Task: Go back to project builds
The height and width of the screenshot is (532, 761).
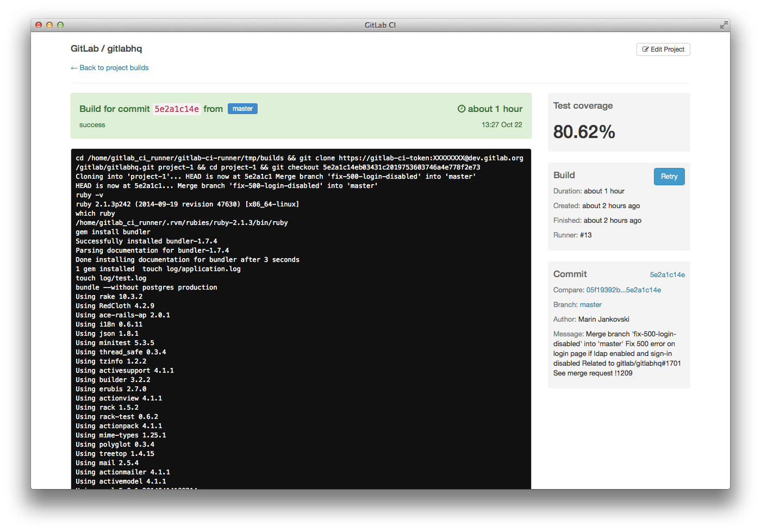Action: [110, 68]
